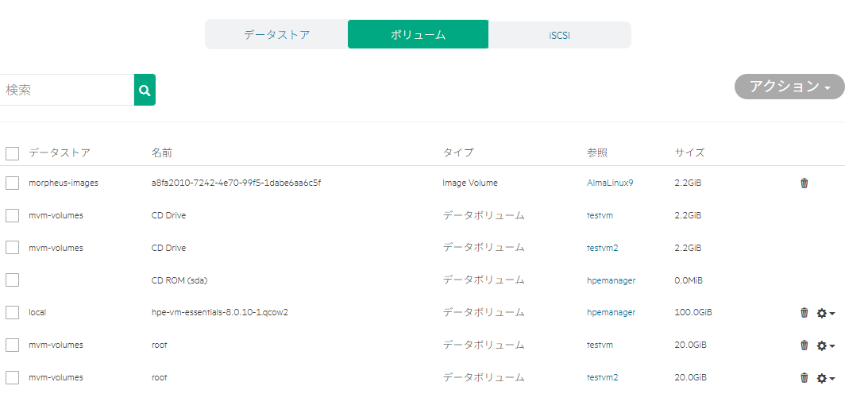Click the green search magnifier button
Viewport: 868px width, 409px height.
coord(145,90)
